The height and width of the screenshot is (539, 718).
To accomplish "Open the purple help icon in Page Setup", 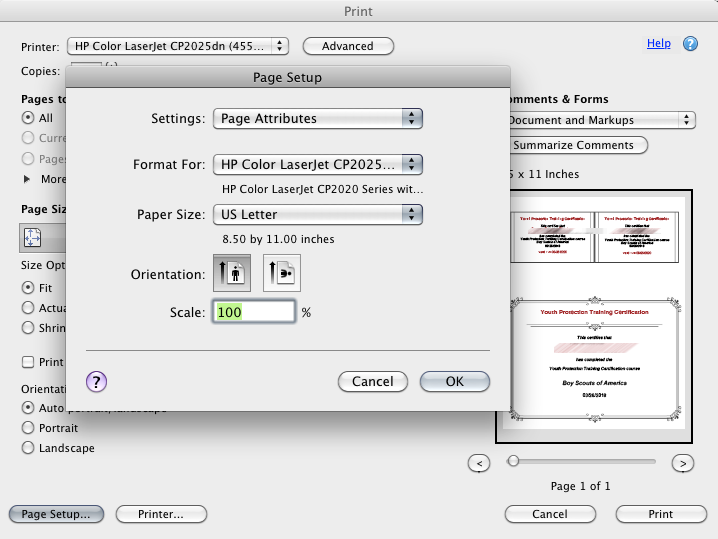I will [96, 381].
